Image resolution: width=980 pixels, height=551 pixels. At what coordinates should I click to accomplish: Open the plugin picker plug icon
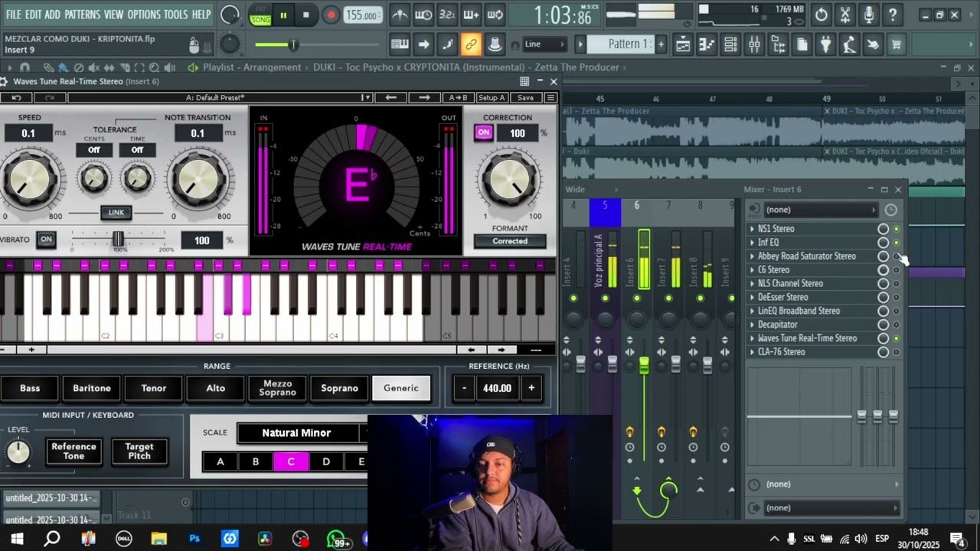coord(825,44)
